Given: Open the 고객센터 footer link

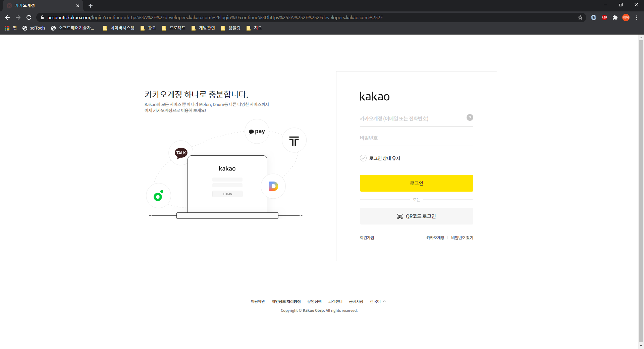Looking at the screenshot, I should 335,301.
